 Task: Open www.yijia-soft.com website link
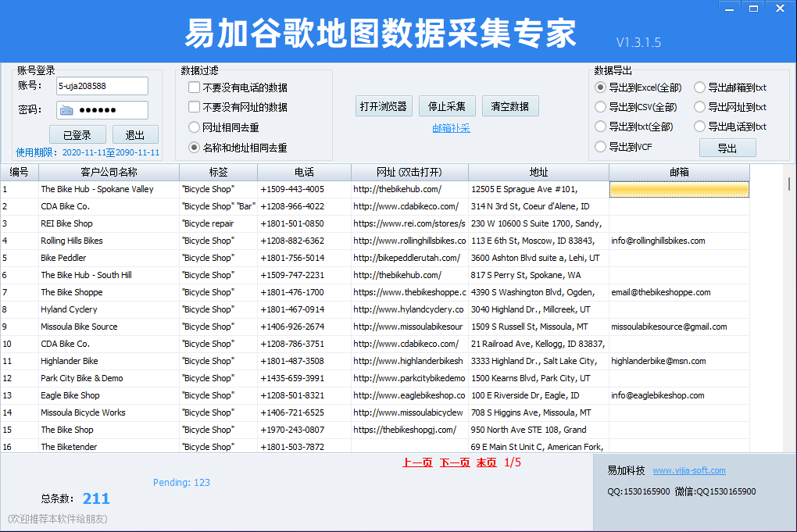tap(688, 470)
